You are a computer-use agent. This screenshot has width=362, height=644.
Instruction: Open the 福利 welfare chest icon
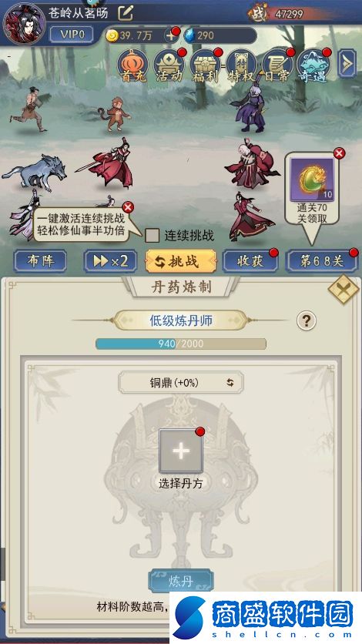point(205,66)
